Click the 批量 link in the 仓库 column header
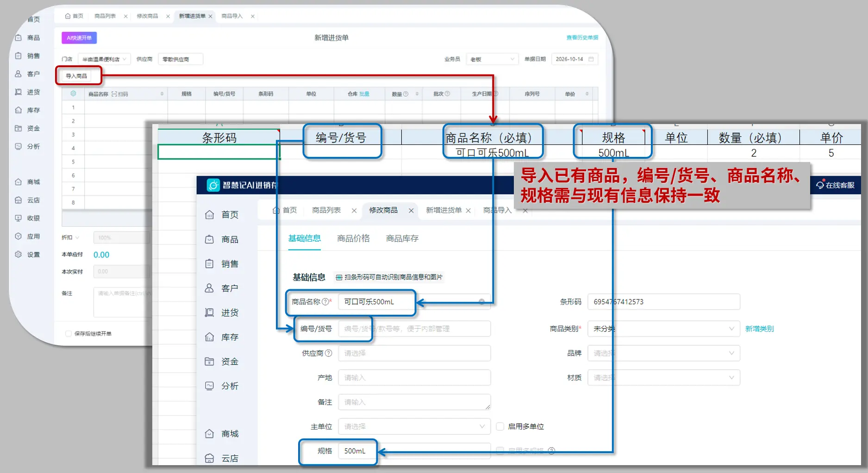 364,94
